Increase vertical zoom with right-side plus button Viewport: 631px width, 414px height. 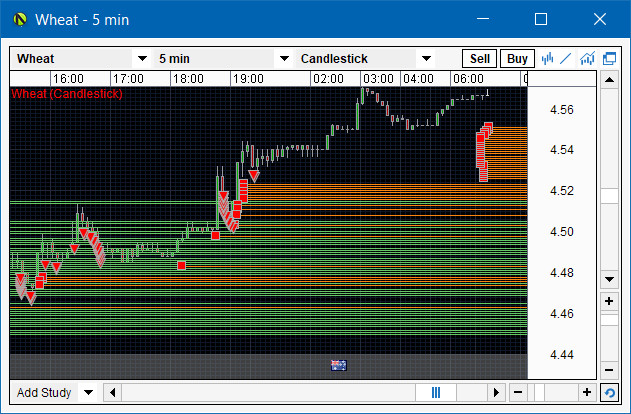[609, 301]
